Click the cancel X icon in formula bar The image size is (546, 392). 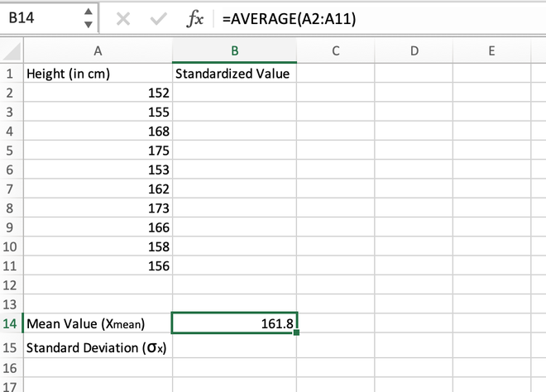coord(123,19)
